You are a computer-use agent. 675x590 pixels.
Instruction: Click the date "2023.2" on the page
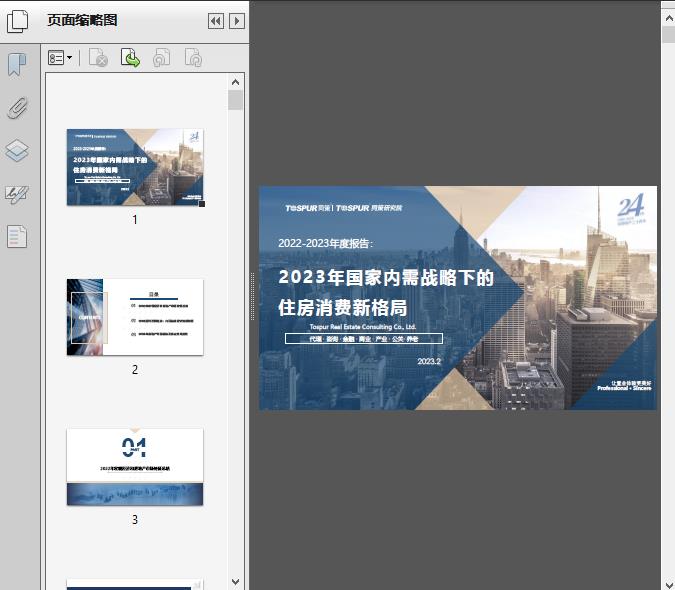pyautogui.click(x=429, y=361)
